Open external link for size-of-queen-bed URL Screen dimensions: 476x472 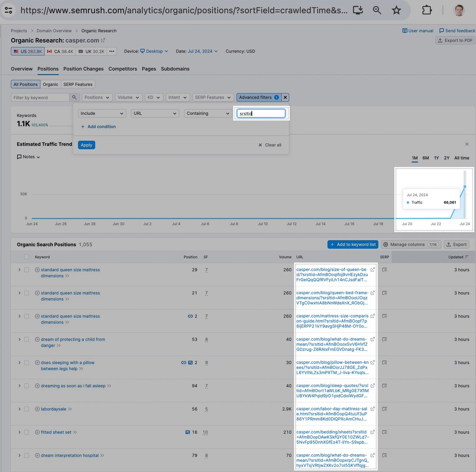pyautogui.click(x=372, y=270)
